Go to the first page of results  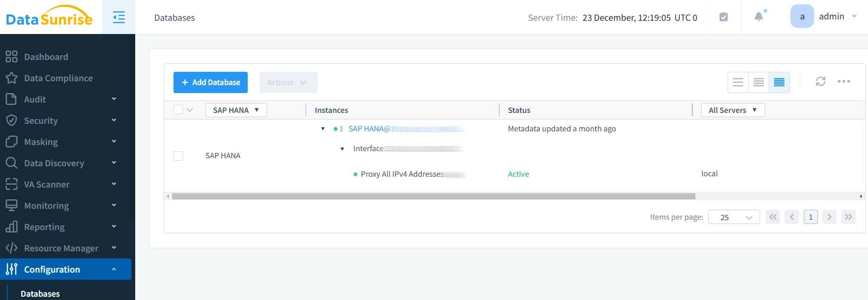click(773, 217)
